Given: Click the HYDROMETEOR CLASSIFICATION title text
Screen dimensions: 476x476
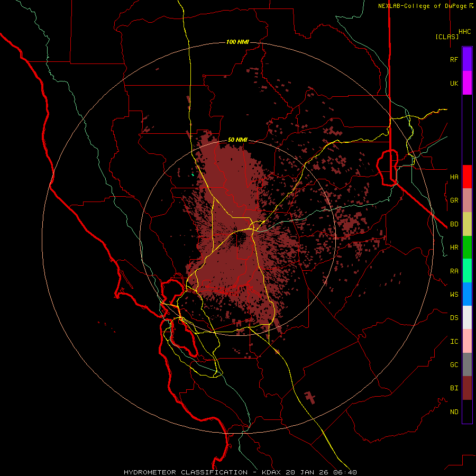Looking at the screenshot, I should pyautogui.click(x=186, y=472).
